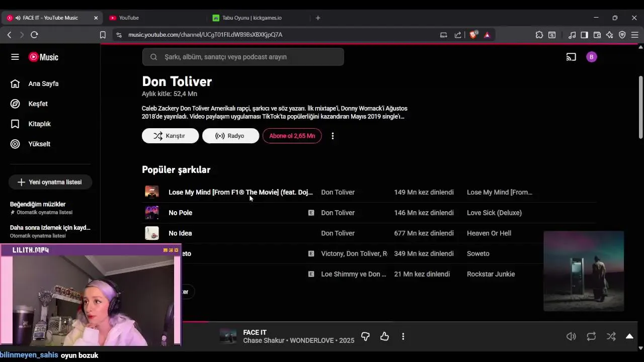This screenshot has width=644, height=362.
Task: Dislike the song FACE IT
Action: [x=366, y=336]
